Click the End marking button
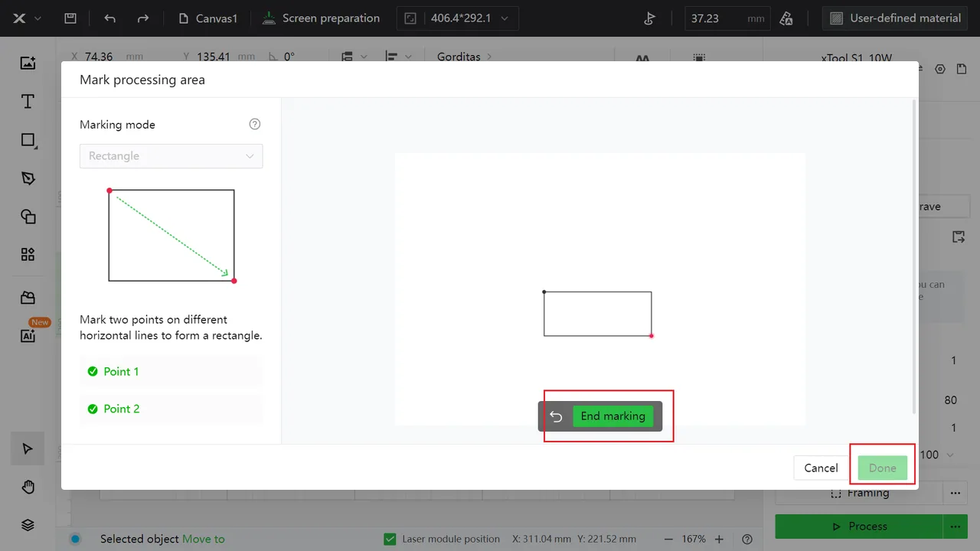Image resolution: width=980 pixels, height=551 pixels. click(613, 416)
